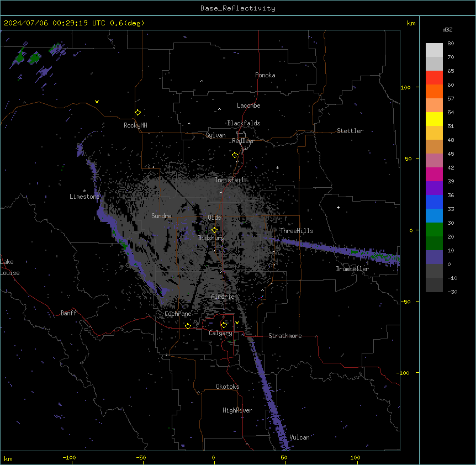Click the Base_Reflectivity title text
This screenshot has height=465, width=476.
tap(238, 8)
